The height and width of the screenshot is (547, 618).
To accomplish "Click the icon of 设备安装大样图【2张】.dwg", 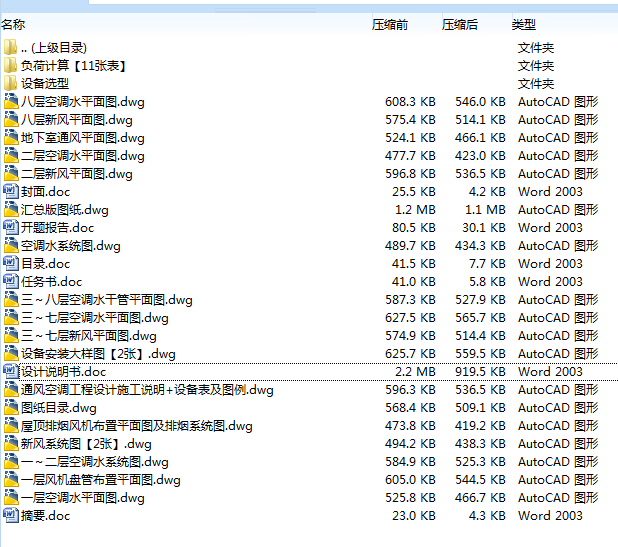I will 11,354.
